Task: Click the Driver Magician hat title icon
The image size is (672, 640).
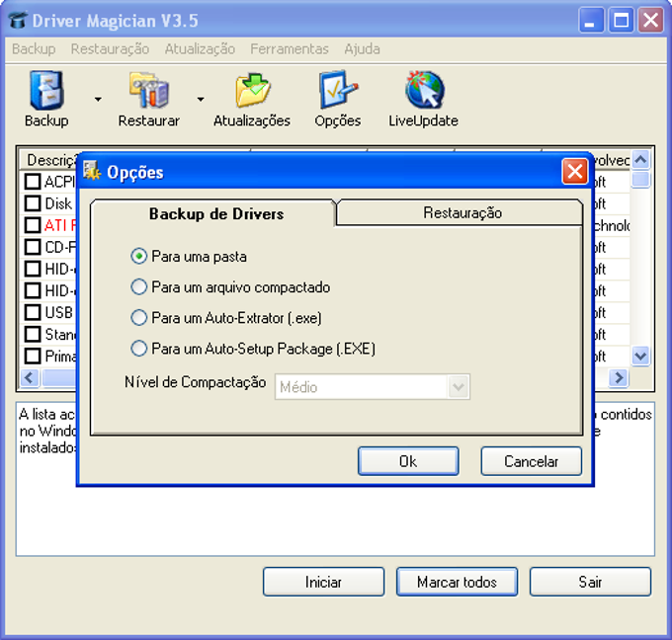Action: 18,20
